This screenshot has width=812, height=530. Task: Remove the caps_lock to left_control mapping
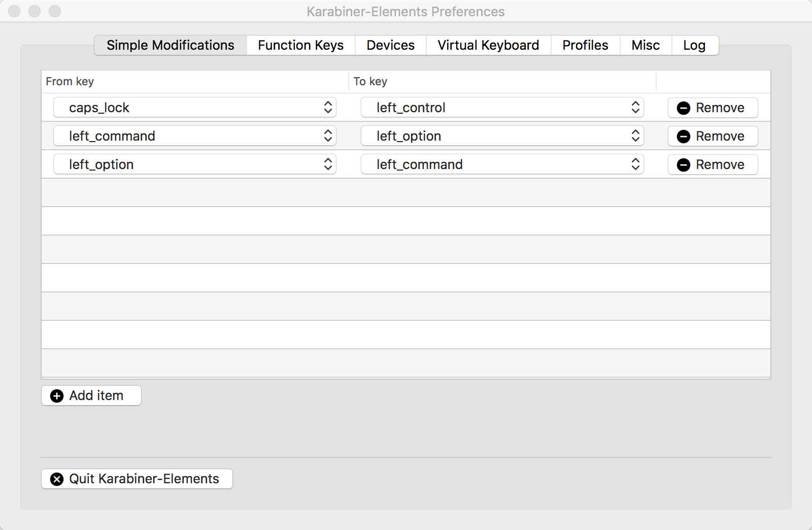[713, 108]
